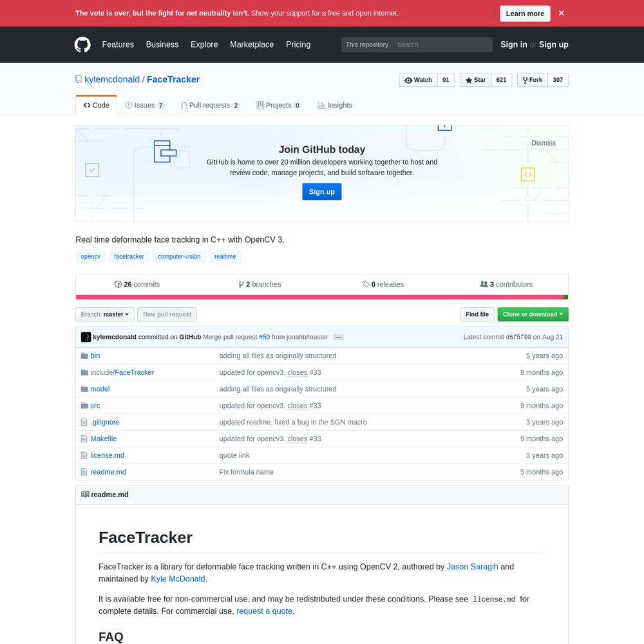Open the Clone or download dropdown
This screenshot has height=644, width=644.
point(533,314)
